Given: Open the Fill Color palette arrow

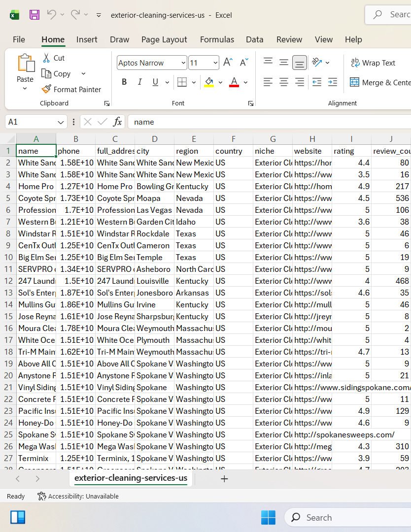Looking at the screenshot, I should pyautogui.click(x=220, y=82).
